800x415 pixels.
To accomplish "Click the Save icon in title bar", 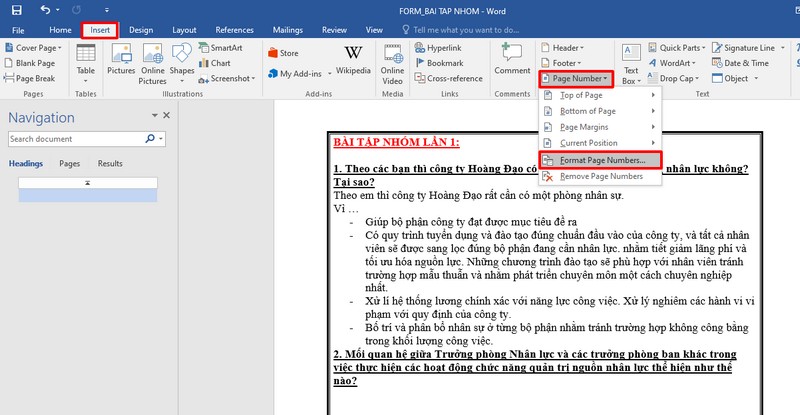I will 18,10.
